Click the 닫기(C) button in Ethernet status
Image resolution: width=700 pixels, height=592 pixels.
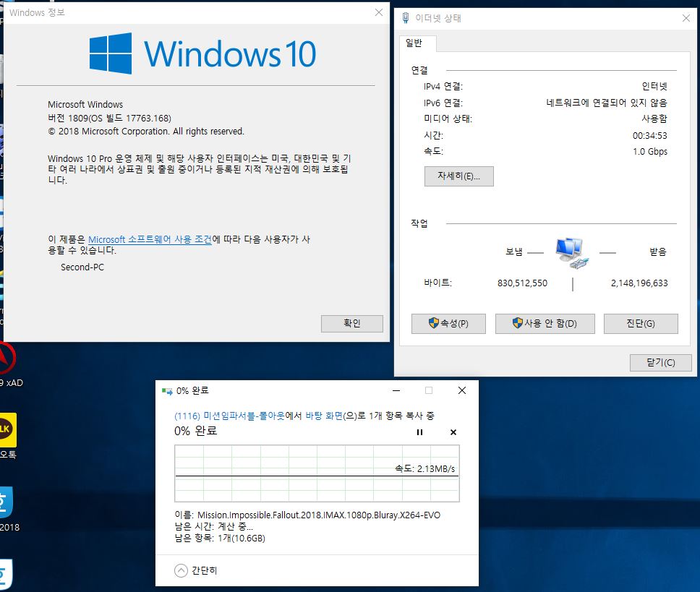point(661,363)
